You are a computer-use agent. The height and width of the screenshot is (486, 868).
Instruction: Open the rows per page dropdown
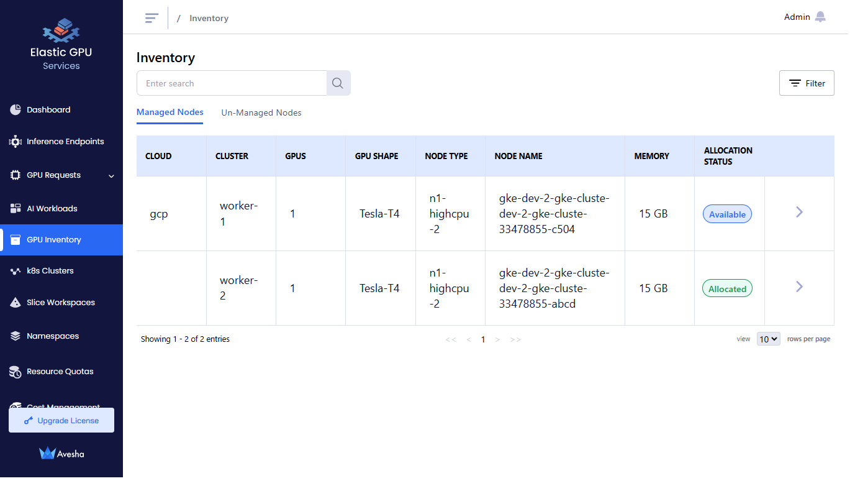[x=769, y=339]
